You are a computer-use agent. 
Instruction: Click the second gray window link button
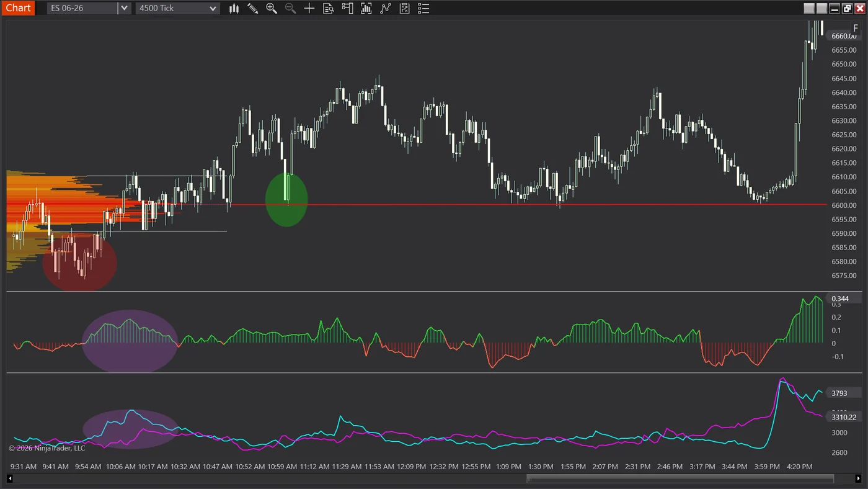[x=821, y=8]
